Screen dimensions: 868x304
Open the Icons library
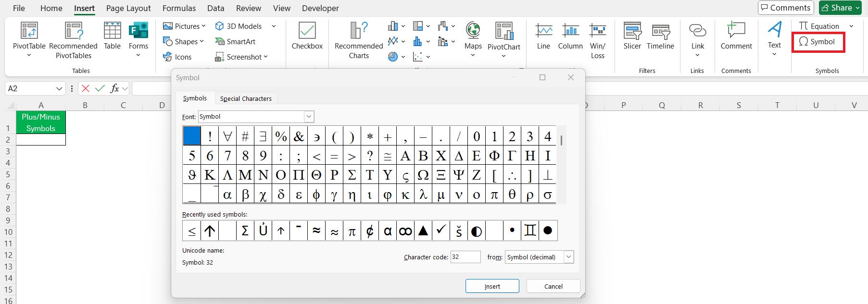coord(177,57)
